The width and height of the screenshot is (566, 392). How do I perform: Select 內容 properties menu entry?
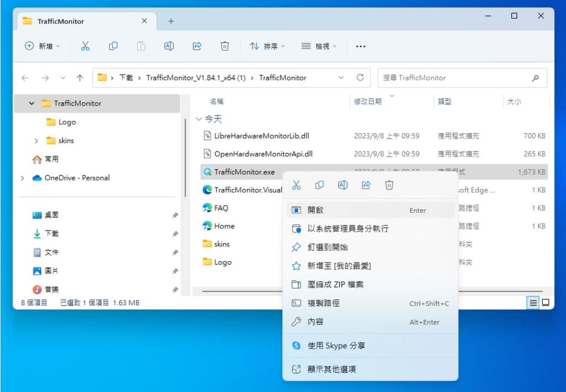(x=370, y=322)
